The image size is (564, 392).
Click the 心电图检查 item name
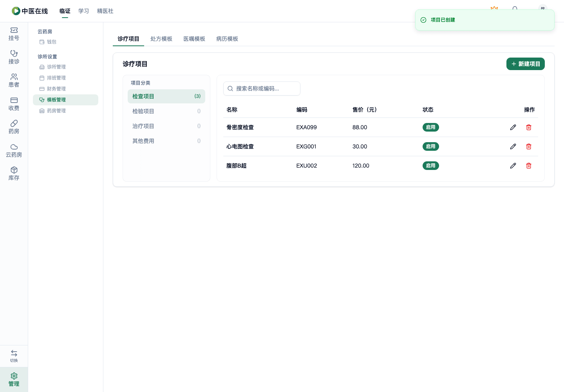[240, 146]
